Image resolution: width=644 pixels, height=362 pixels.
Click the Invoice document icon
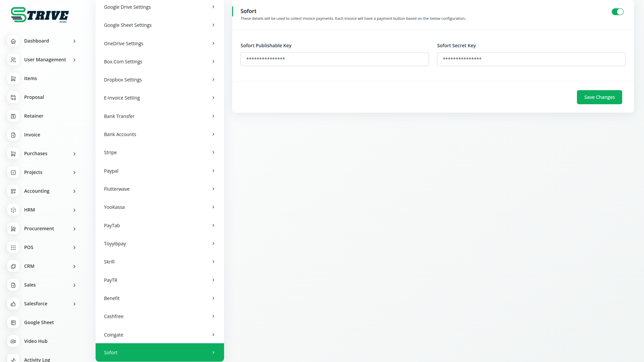pos(13,135)
